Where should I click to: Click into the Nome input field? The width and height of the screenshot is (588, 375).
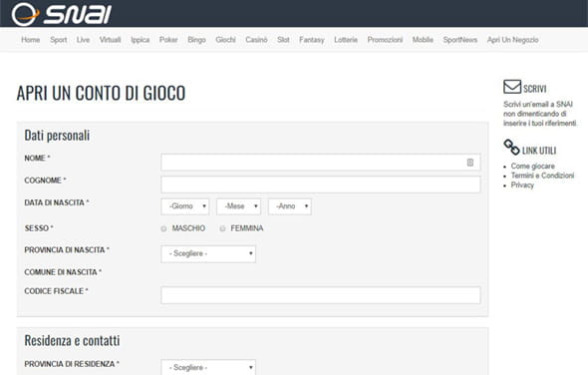(321, 163)
